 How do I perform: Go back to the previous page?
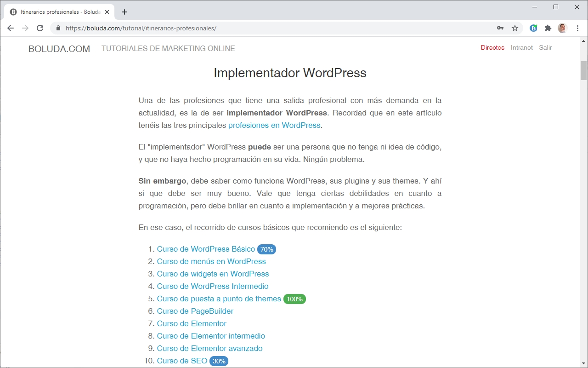tap(11, 28)
